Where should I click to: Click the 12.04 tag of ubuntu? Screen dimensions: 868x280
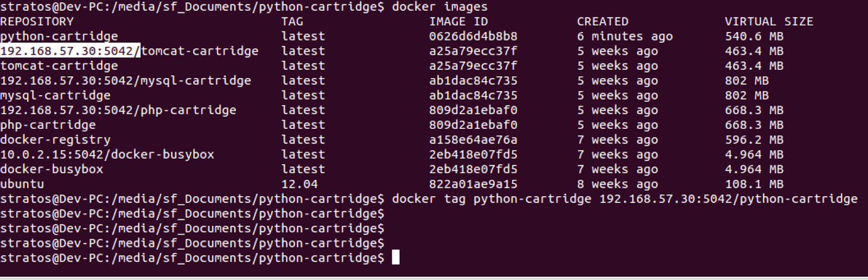pyautogui.click(x=299, y=184)
